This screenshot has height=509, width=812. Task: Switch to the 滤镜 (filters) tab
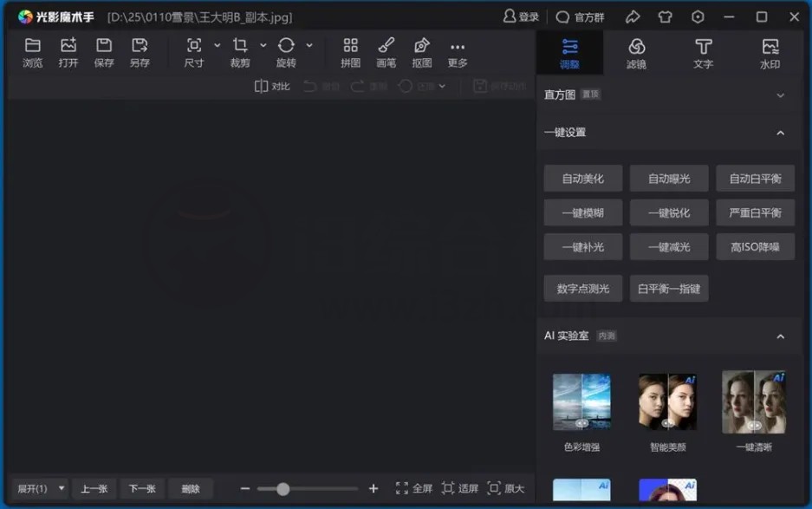tap(637, 52)
